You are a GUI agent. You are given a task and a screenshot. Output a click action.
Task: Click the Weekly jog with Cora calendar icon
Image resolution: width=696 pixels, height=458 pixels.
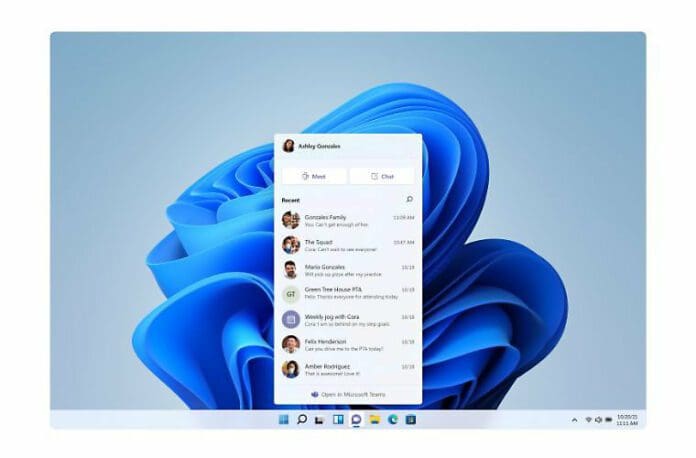pyautogui.click(x=290, y=320)
